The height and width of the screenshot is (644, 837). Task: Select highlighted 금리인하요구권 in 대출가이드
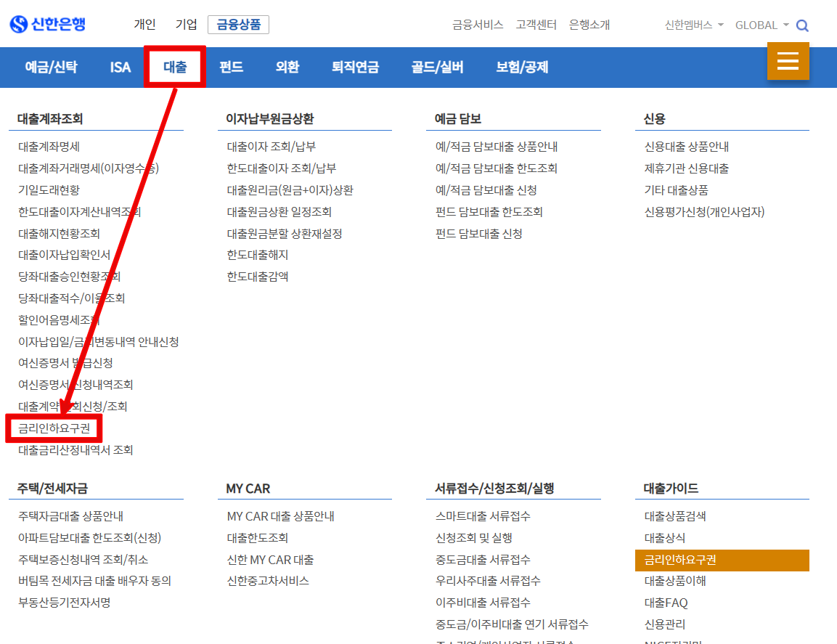tap(722, 561)
